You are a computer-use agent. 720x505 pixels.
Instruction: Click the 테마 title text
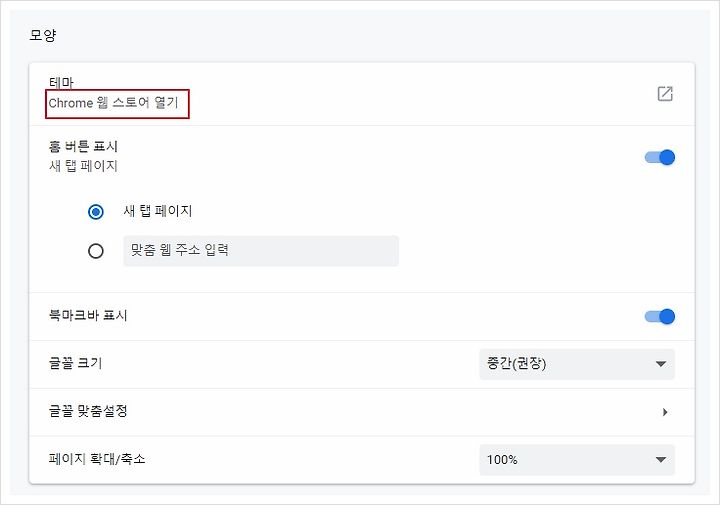[x=61, y=82]
